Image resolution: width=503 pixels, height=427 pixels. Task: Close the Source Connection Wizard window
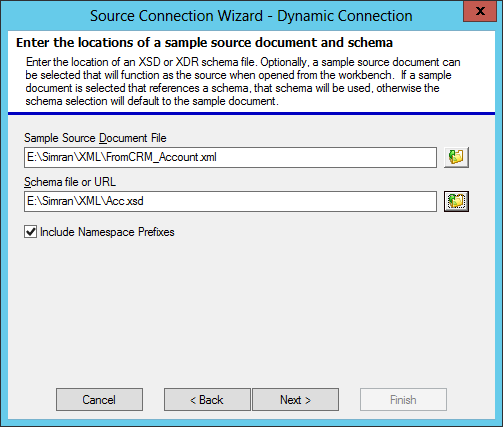pyautogui.click(x=480, y=12)
